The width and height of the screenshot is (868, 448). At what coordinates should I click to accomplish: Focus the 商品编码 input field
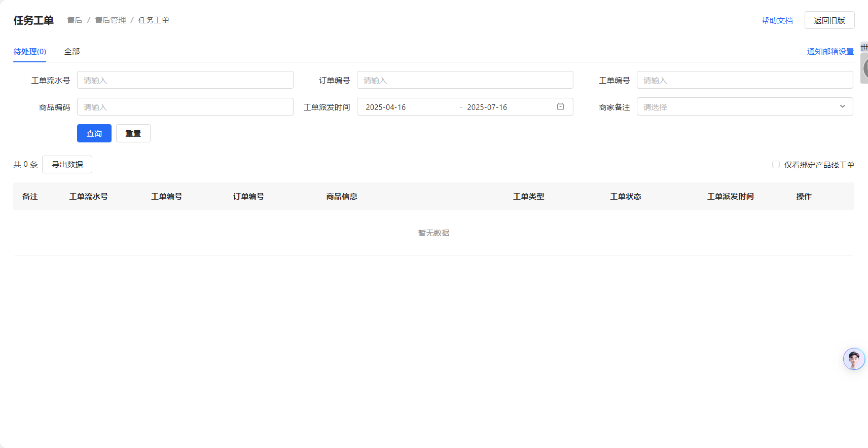click(185, 107)
